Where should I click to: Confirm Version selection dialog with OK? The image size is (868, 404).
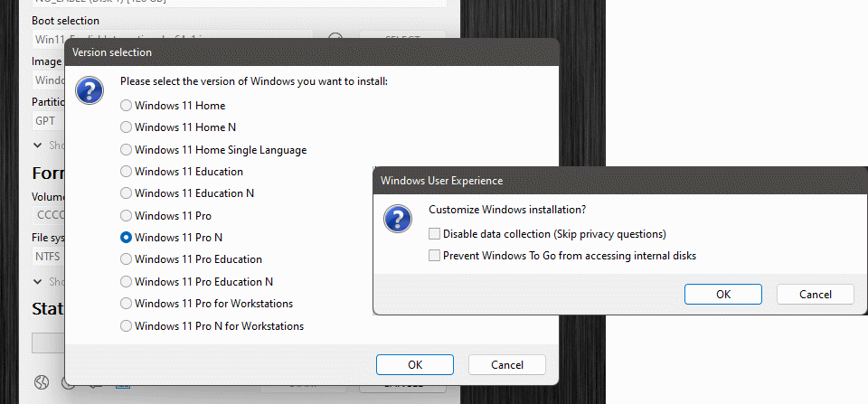[415, 365]
